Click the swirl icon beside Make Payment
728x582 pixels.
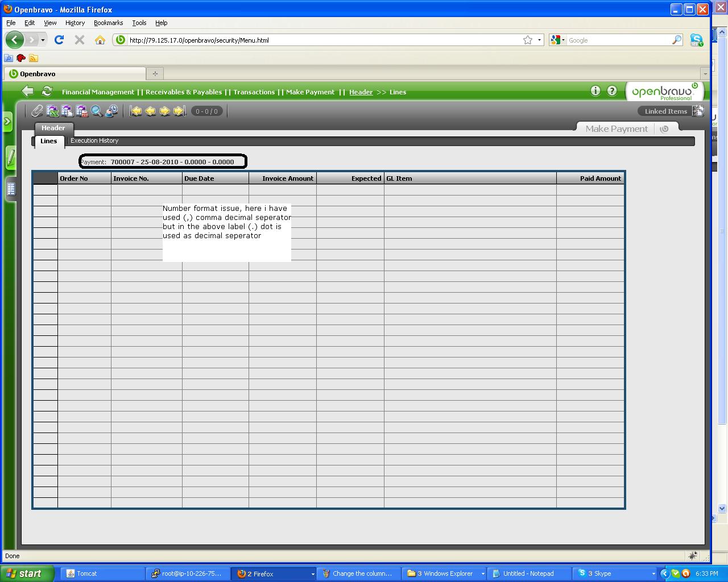[664, 129]
